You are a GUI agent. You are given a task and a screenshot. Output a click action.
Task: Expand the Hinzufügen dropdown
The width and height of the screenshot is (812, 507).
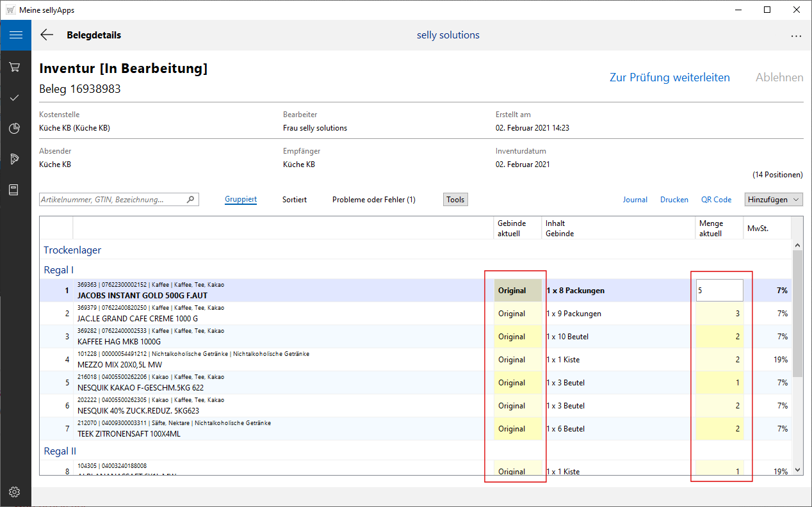pyautogui.click(x=774, y=200)
